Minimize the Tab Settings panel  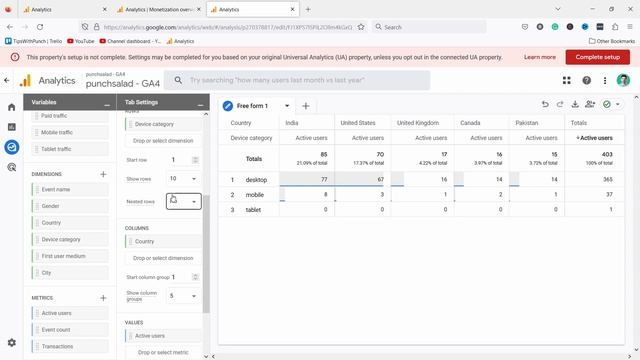click(x=200, y=105)
